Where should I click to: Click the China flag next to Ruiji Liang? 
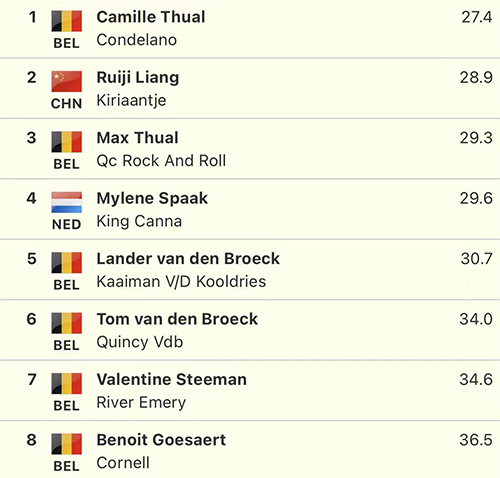click(x=67, y=81)
